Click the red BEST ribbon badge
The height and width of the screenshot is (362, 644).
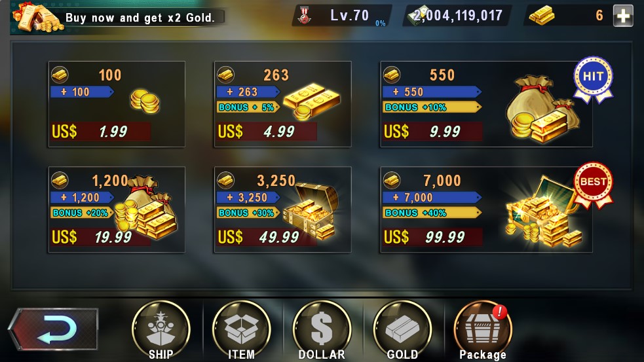(x=593, y=185)
